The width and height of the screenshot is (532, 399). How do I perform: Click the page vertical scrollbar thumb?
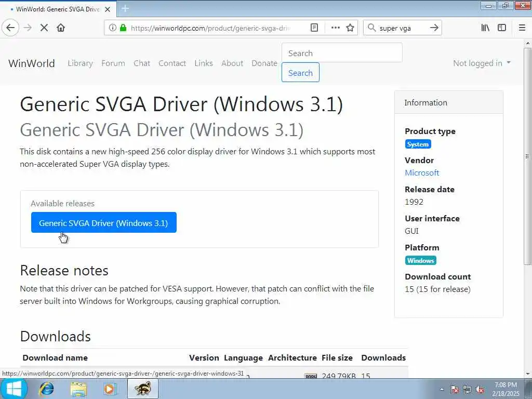pos(527,156)
